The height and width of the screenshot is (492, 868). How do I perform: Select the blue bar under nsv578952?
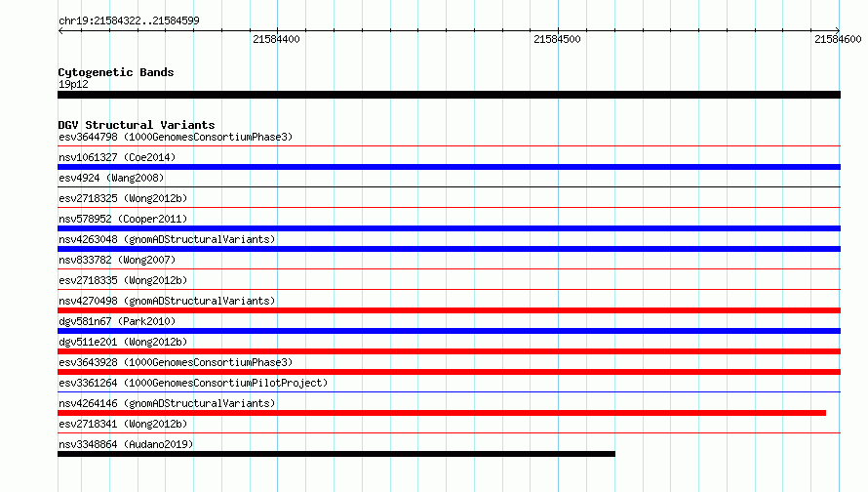(449, 228)
